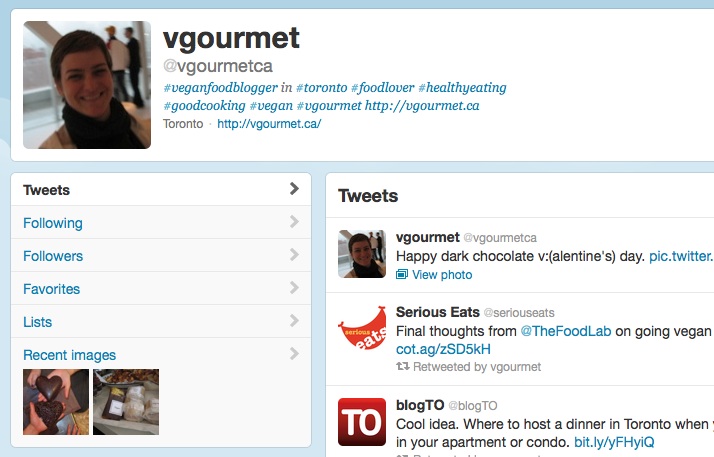Open the http://vgourmet.ca/ profile link
Viewport: 714px width, 457px height.
coord(269,124)
